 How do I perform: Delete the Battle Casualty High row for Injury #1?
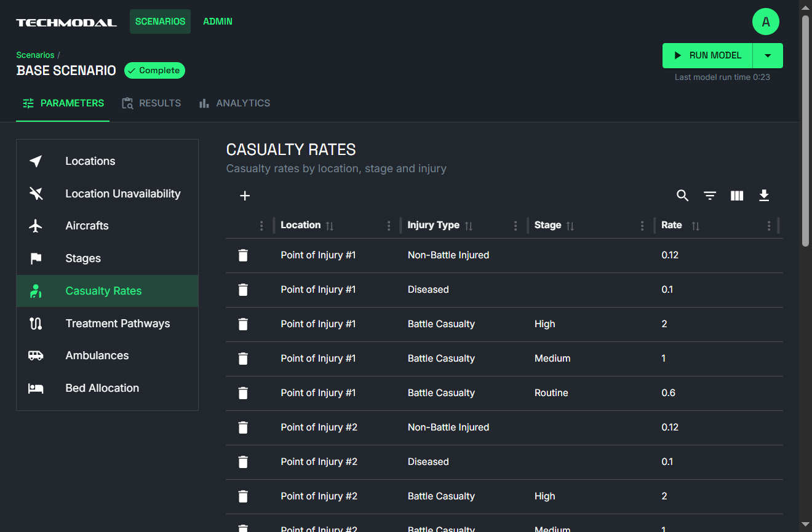243,324
